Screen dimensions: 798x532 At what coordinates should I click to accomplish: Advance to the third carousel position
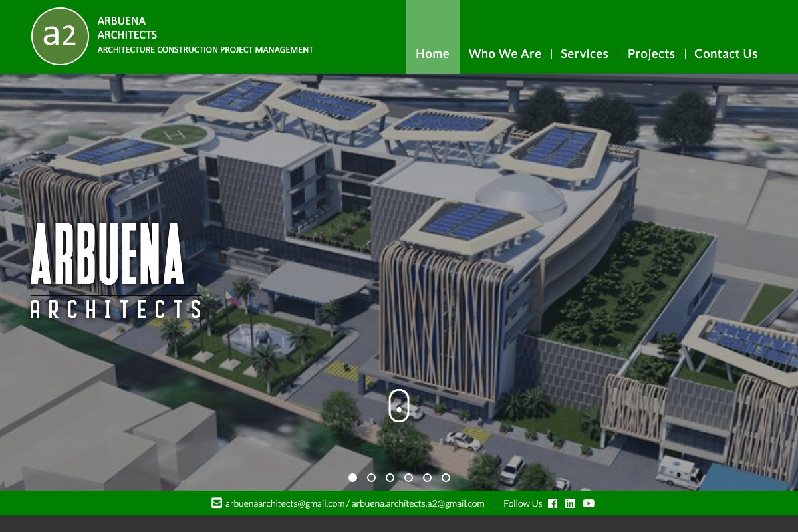coord(389,477)
